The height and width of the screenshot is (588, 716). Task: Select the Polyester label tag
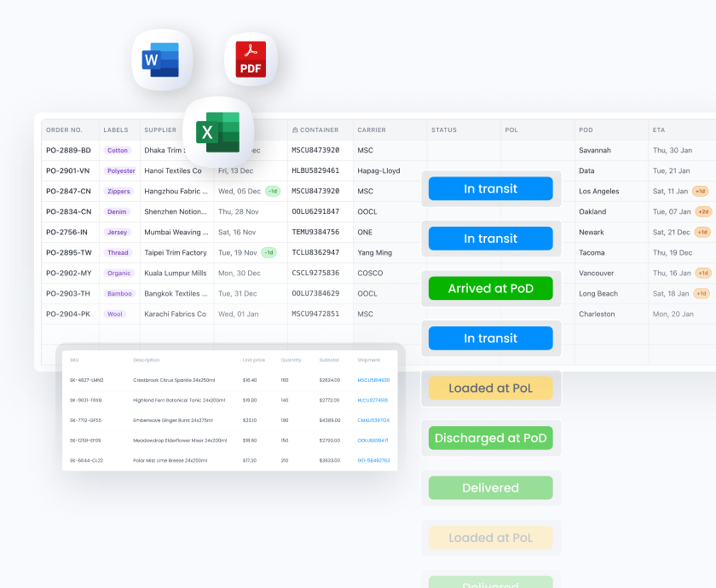[x=121, y=170]
